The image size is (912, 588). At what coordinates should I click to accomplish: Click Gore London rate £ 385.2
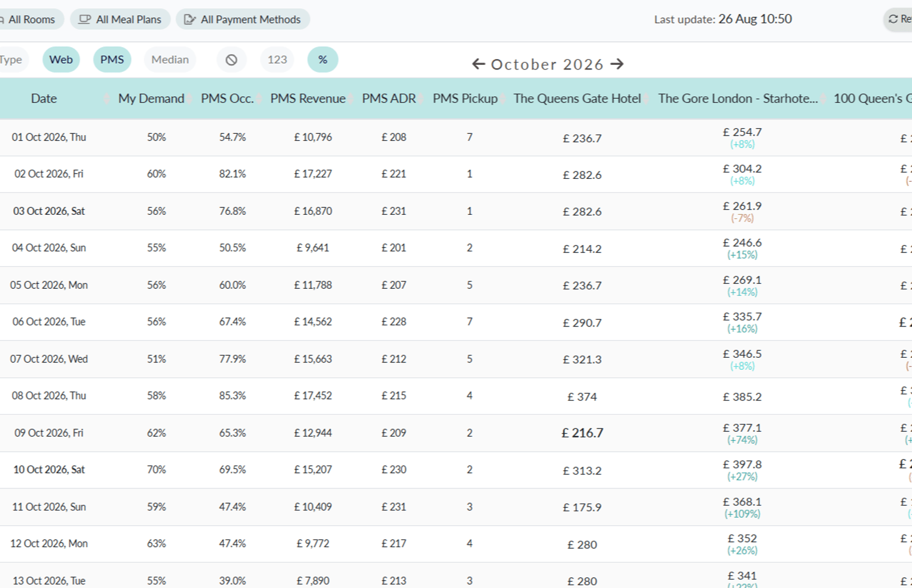pyautogui.click(x=742, y=397)
